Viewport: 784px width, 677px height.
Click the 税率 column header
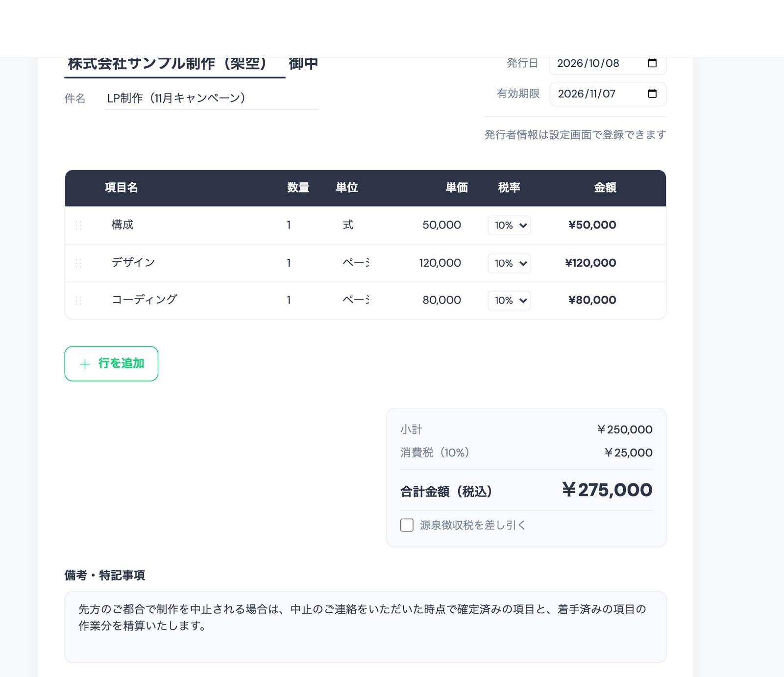coord(509,188)
